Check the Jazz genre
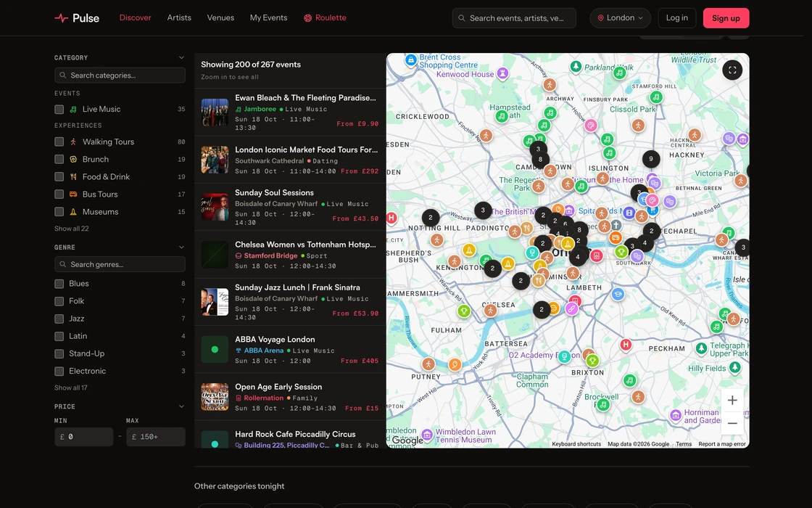 point(59,319)
